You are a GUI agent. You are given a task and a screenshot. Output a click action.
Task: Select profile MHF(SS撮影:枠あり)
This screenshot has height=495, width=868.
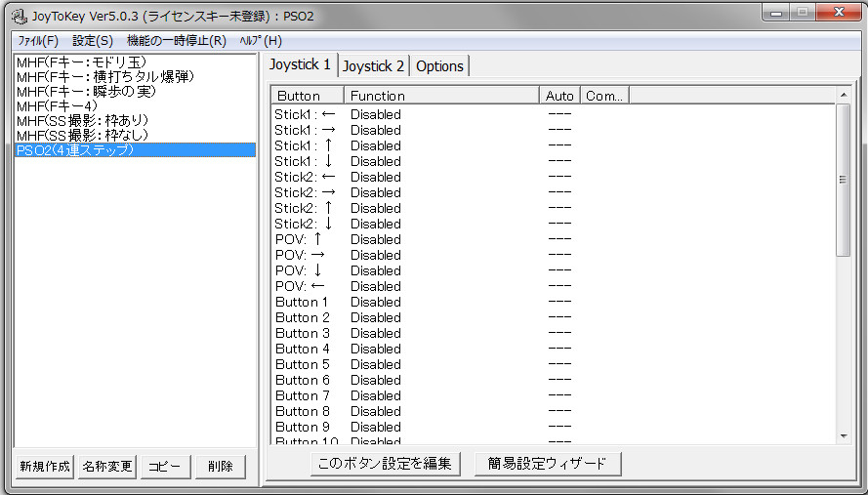coord(135,121)
